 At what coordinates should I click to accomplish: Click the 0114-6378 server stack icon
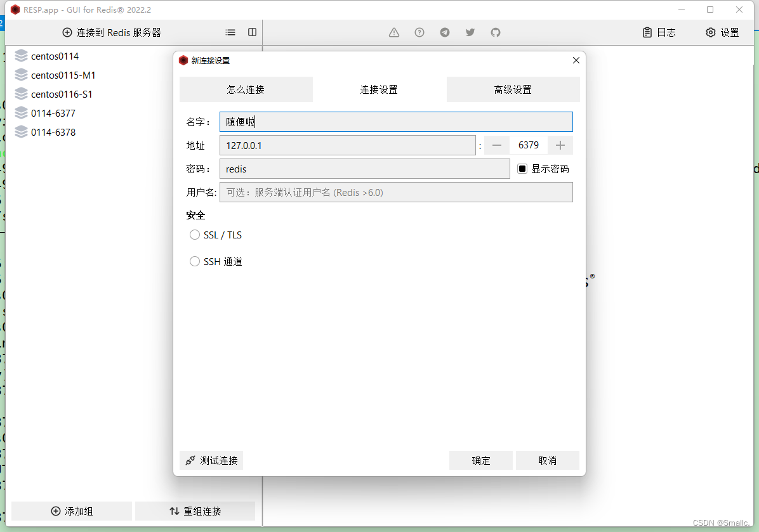tap(22, 131)
